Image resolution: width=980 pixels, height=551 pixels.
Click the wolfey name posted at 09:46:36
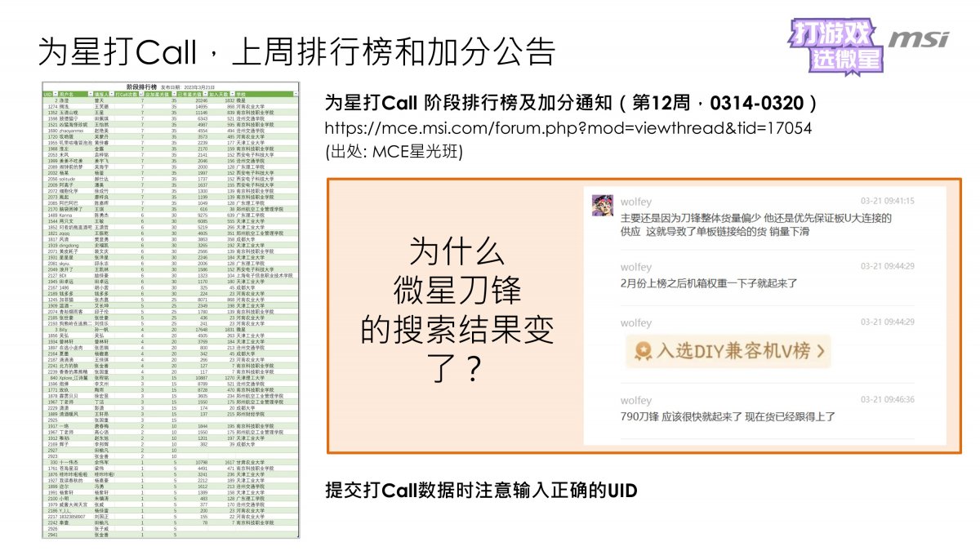[x=635, y=401]
